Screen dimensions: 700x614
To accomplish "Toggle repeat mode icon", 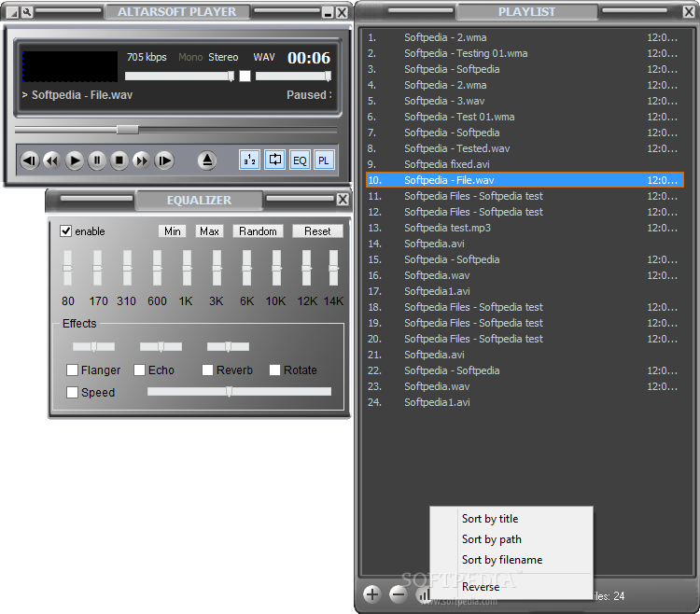I will [275, 160].
